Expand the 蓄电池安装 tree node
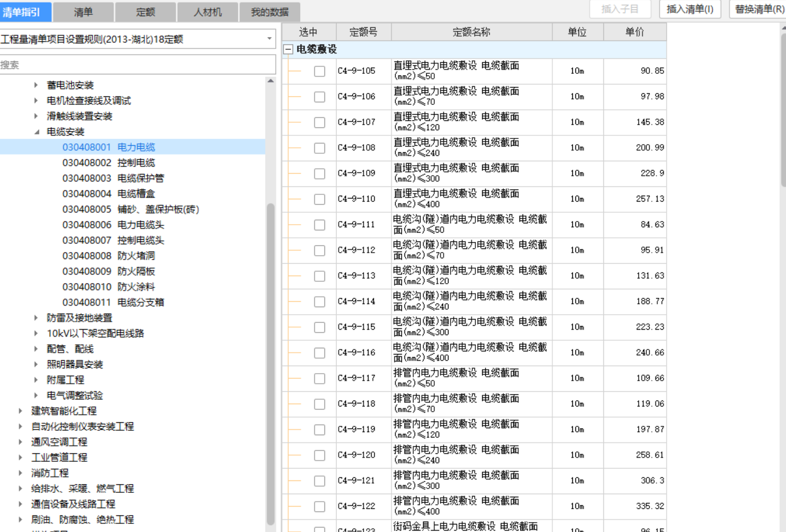The image size is (786, 532). pos(36,86)
